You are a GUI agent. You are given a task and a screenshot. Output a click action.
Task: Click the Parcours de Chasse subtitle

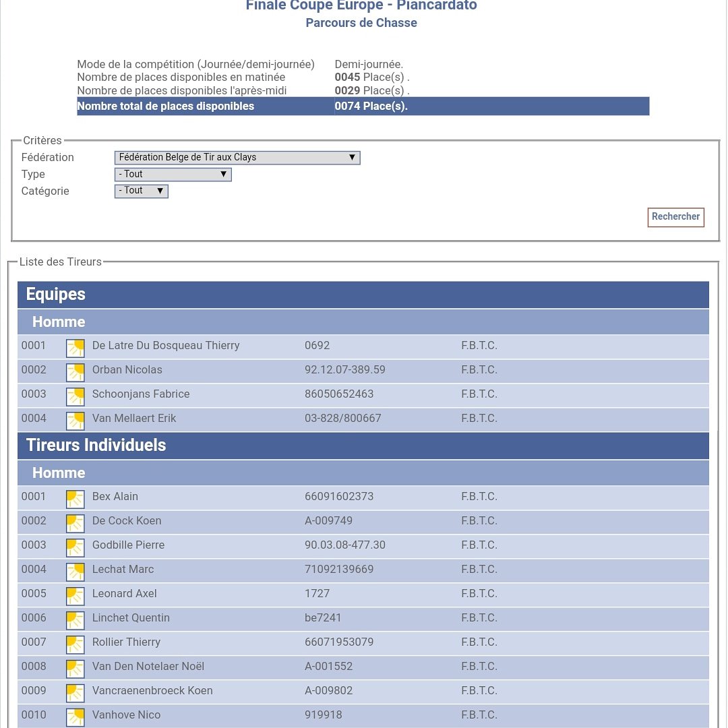[361, 23]
